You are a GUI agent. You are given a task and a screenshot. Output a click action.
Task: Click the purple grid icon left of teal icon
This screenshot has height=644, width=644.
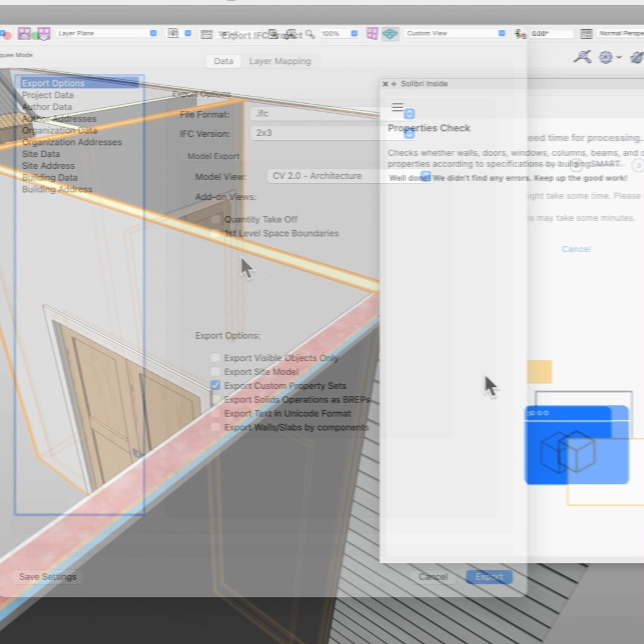point(372,33)
